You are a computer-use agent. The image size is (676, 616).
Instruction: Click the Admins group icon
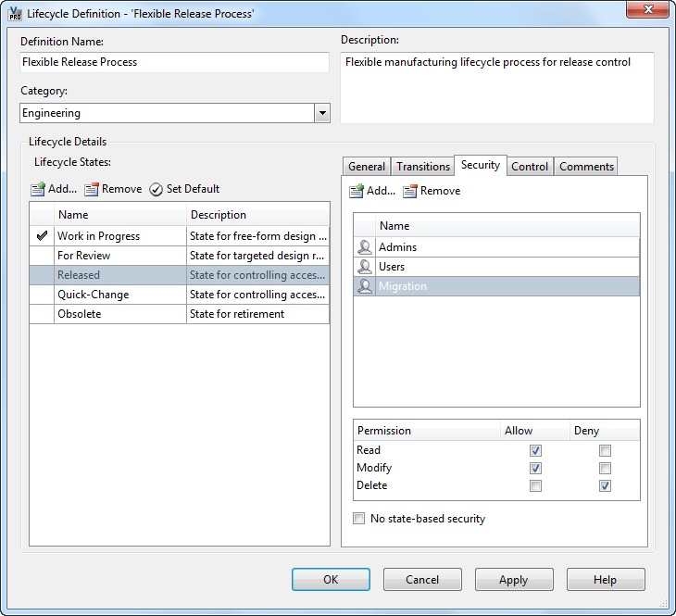tap(365, 247)
